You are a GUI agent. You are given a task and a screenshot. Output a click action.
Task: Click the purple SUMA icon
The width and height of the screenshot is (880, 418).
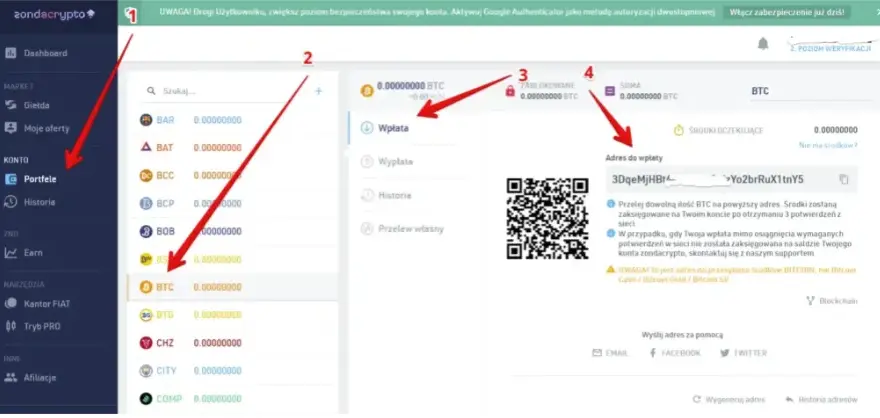pyautogui.click(x=610, y=91)
